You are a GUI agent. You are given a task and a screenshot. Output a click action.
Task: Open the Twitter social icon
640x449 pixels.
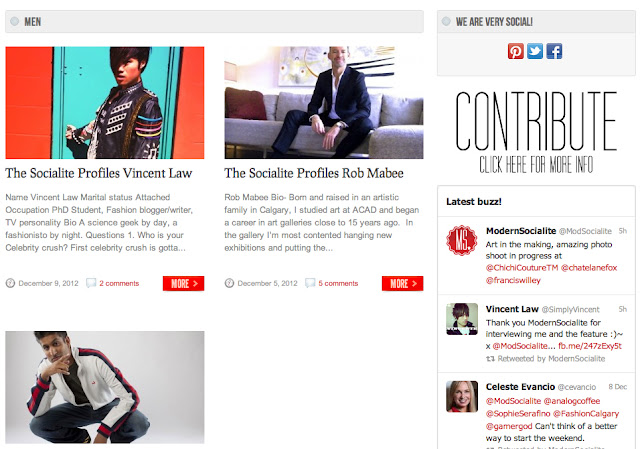pyautogui.click(x=535, y=51)
